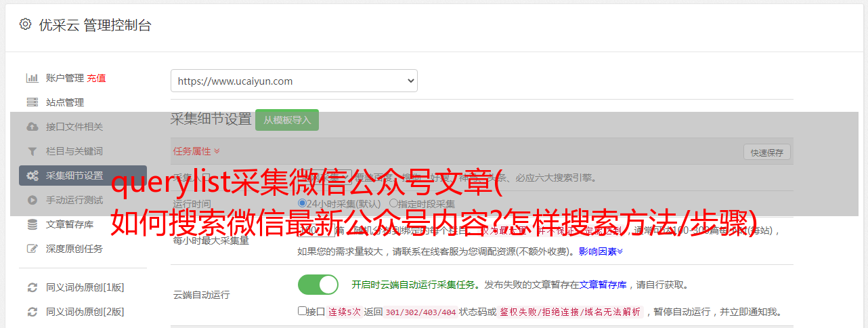Click the refresh icon for 同义词伪原创[2版]
Screen dimensions: 868x328
[x=32, y=312]
